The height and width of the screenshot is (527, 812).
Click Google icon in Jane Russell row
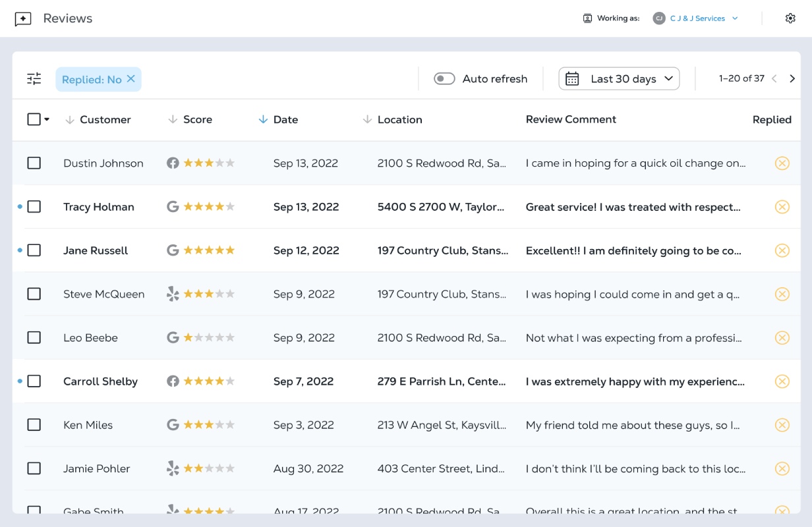pos(173,250)
